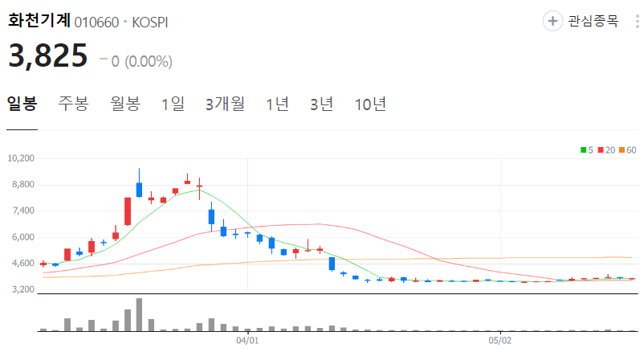Image resolution: width=644 pixels, height=348 pixels.
Task: Click the red 20-day moving average legend
Action: (606, 150)
